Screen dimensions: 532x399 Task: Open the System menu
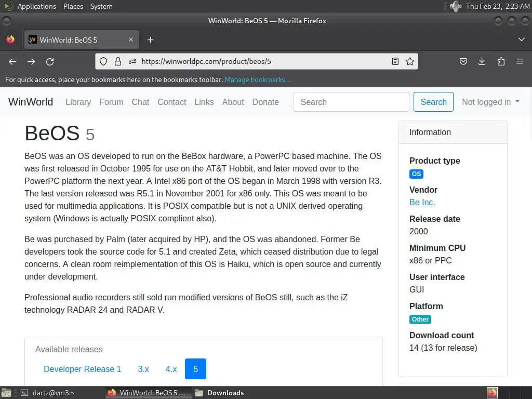(101, 6)
